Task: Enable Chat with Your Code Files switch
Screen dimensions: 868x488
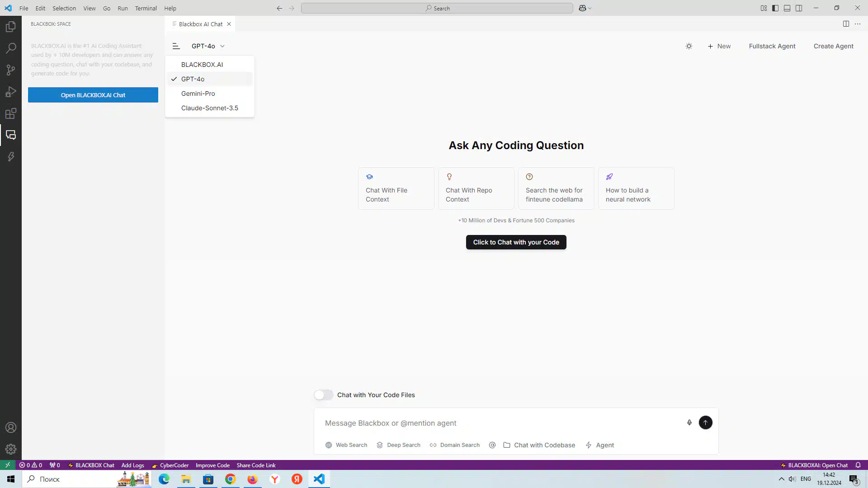Action: (324, 395)
